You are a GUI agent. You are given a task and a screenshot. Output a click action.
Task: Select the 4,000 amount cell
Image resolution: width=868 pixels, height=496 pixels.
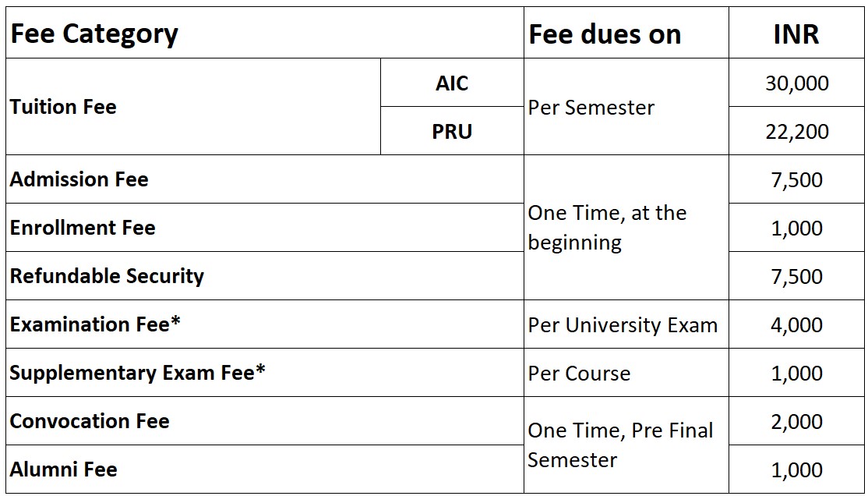pos(796,324)
